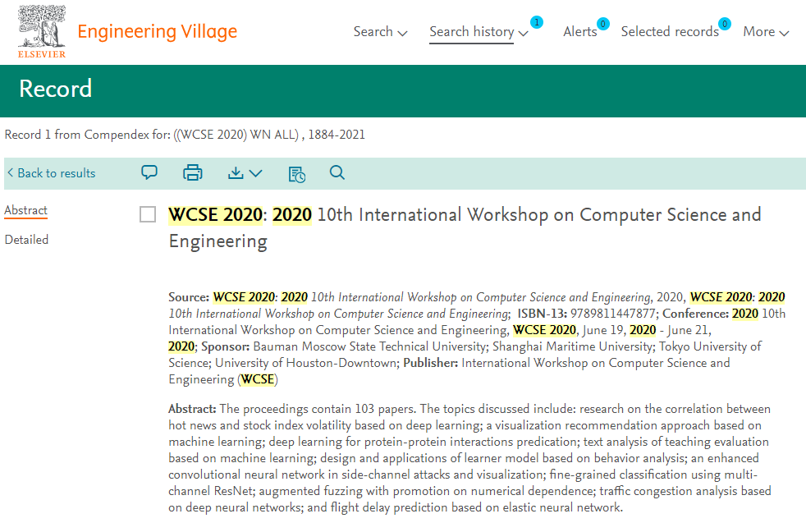Open the More dropdown menu
The width and height of the screenshot is (806, 532).
click(x=764, y=31)
